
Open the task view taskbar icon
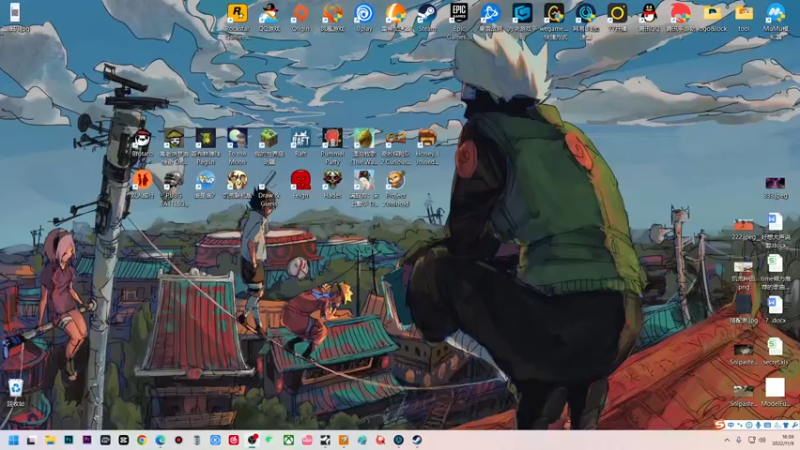(x=32, y=440)
